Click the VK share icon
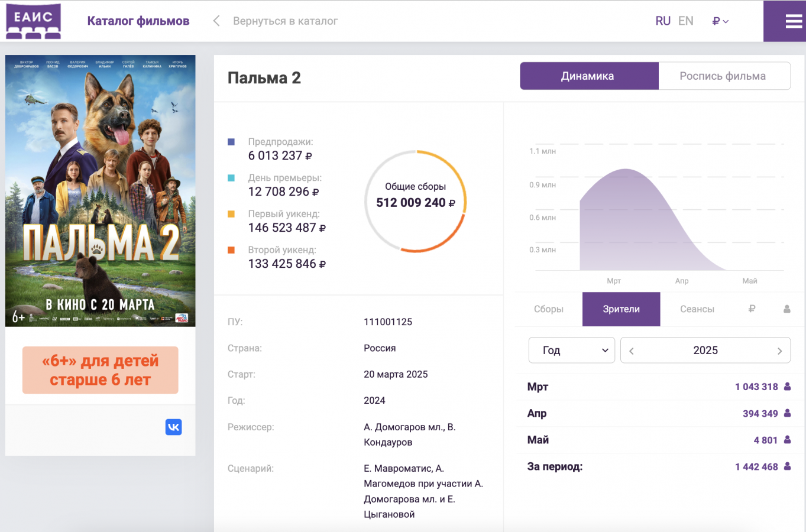806x532 pixels. pos(173,427)
